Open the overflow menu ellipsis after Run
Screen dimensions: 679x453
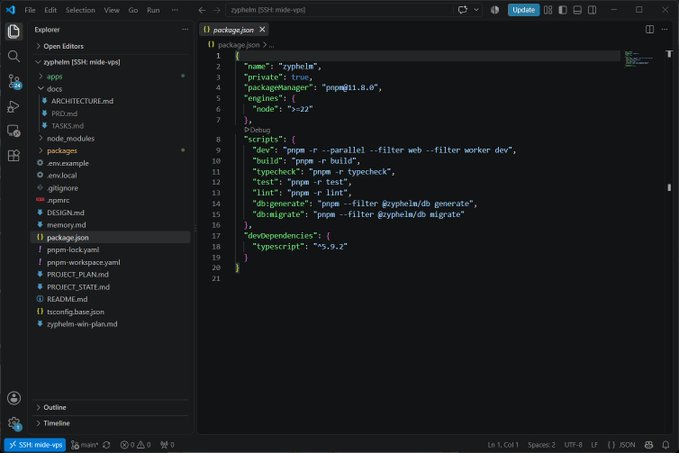click(x=175, y=10)
